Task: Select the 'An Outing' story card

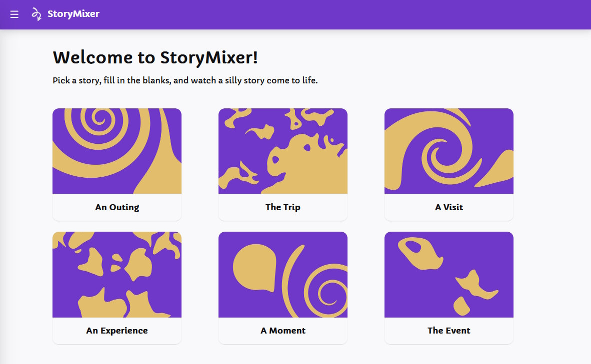Action: 116,164
